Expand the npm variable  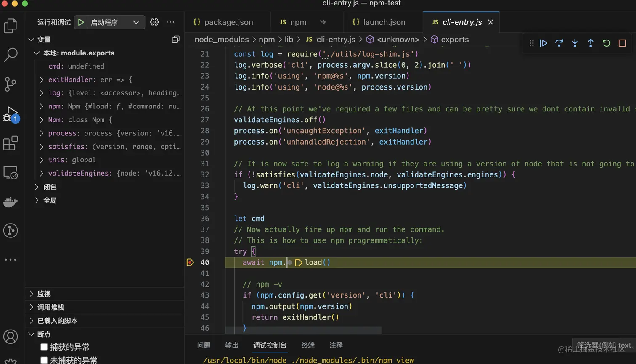coord(41,106)
